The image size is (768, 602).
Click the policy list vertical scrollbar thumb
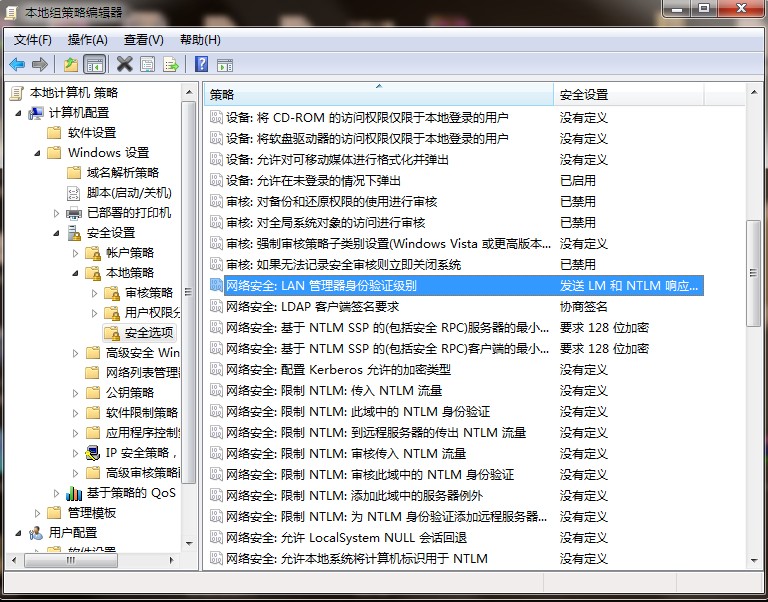[x=753, y=273]
